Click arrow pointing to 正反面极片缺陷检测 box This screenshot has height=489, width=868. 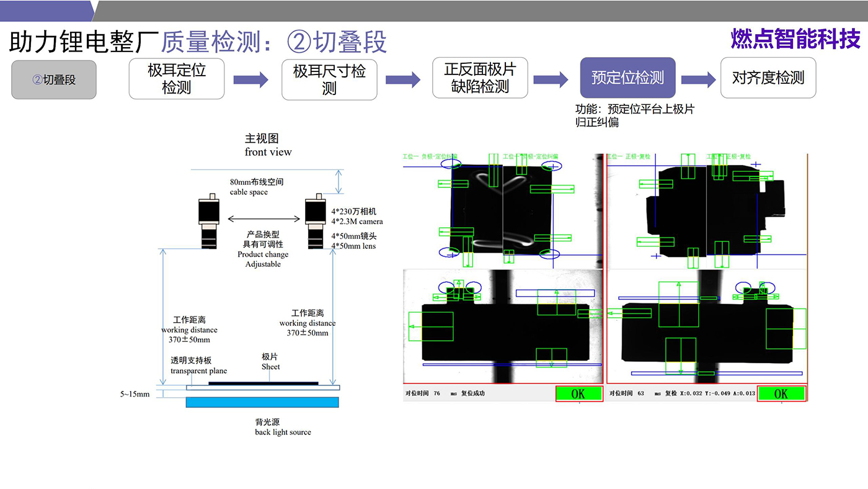pos(402,79)
